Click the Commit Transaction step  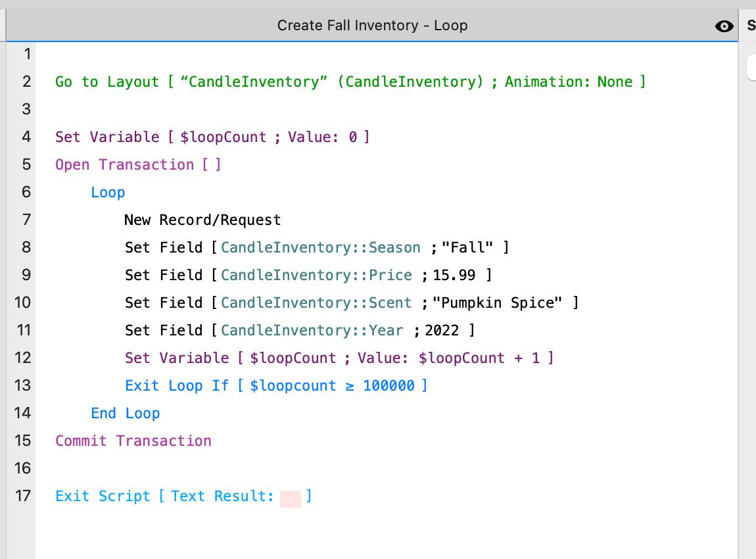(x=133, y=441)
